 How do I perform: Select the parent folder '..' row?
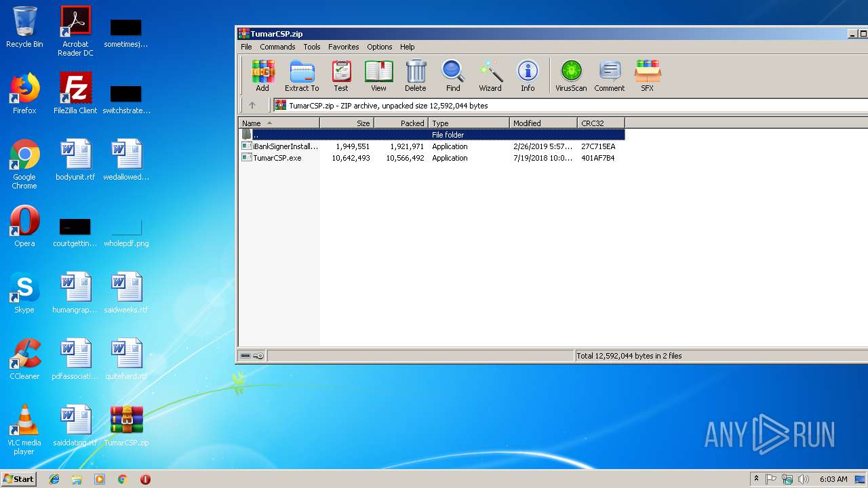tap(432, 135)
